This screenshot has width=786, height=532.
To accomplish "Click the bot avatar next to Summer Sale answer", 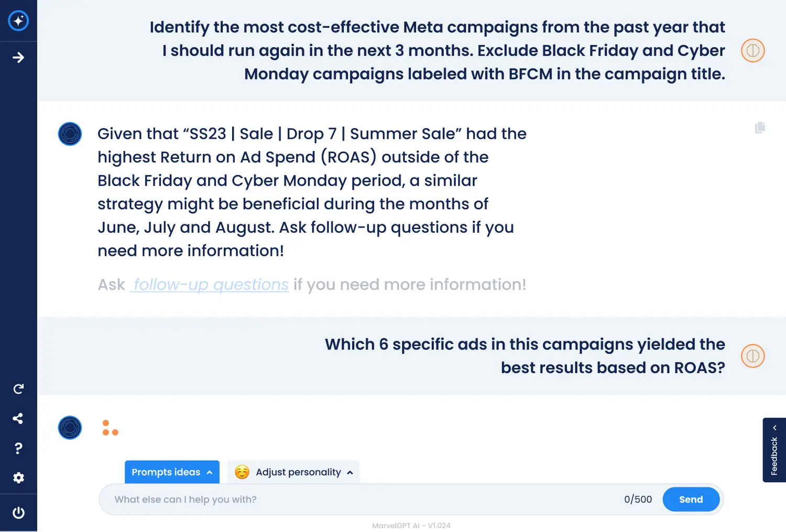I will [x=70, y=134].
